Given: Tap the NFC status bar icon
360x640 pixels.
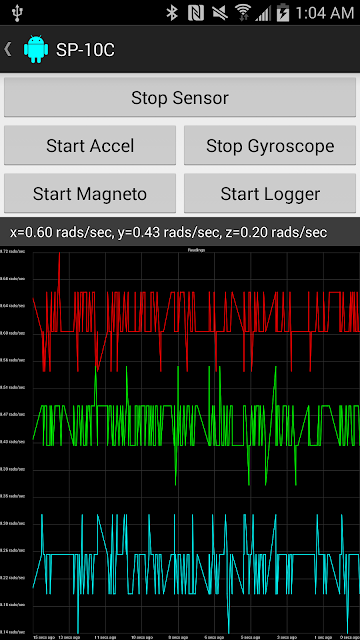Looking at the screenshot, I should 196,13.
